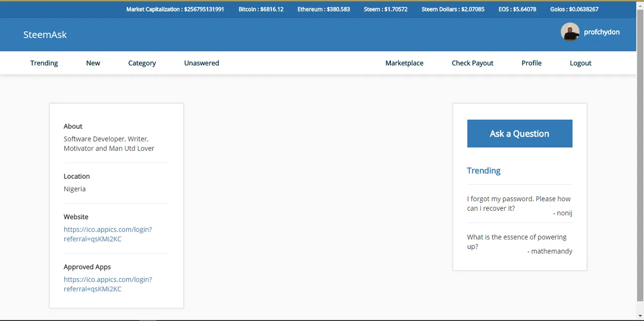Select Check Payout in navigation
The height and width of the screenshot is (321, 644).
[472, 63]
